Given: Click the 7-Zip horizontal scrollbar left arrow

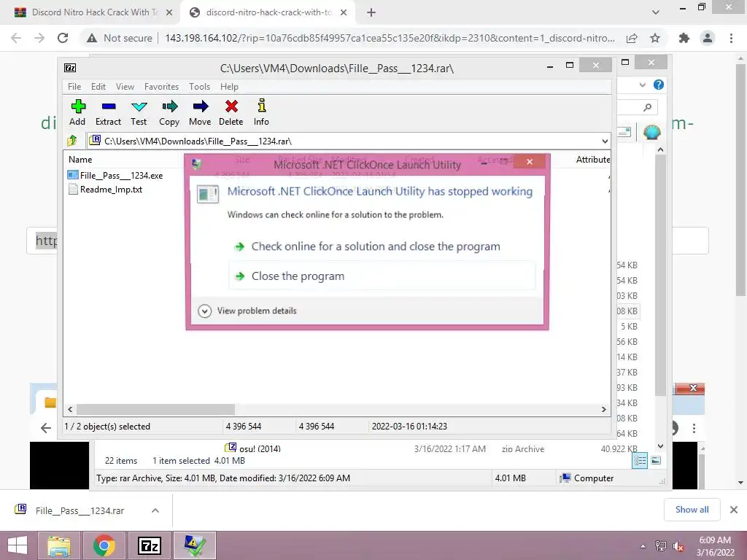Looking at the screenshot, I should [71, 409].
